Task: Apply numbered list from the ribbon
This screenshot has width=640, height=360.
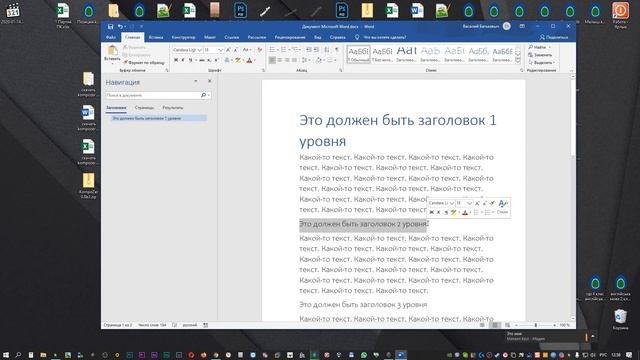Action: pos(283,50)
